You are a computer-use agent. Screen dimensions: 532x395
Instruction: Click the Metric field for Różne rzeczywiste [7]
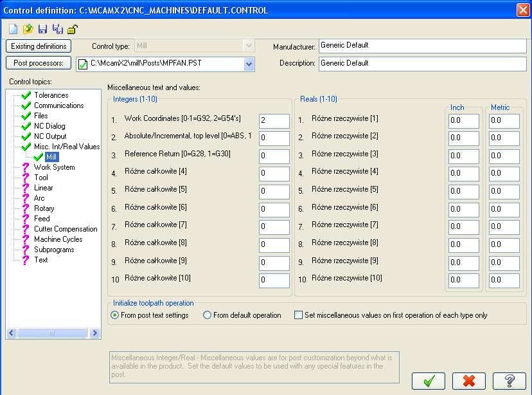(504, 227)
